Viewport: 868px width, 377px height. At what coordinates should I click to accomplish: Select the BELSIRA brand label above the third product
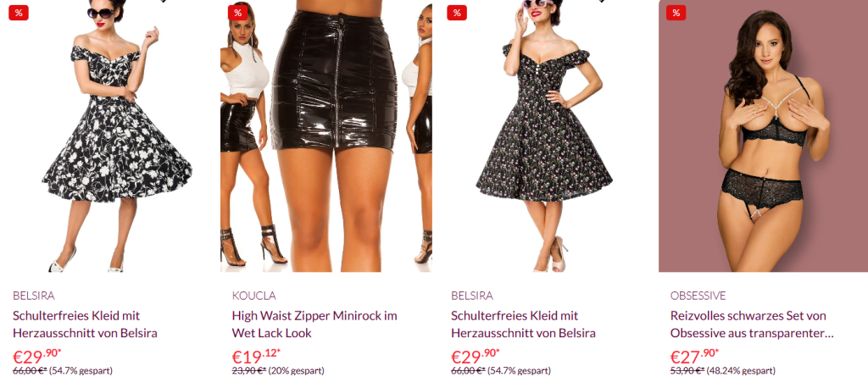tap(472, 296)
